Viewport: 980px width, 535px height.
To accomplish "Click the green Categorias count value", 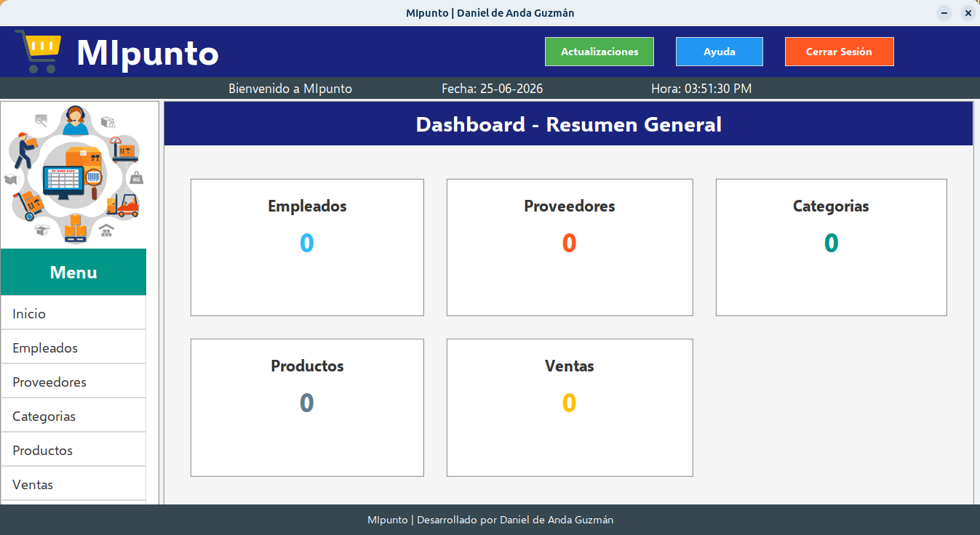I will point(831,243).
